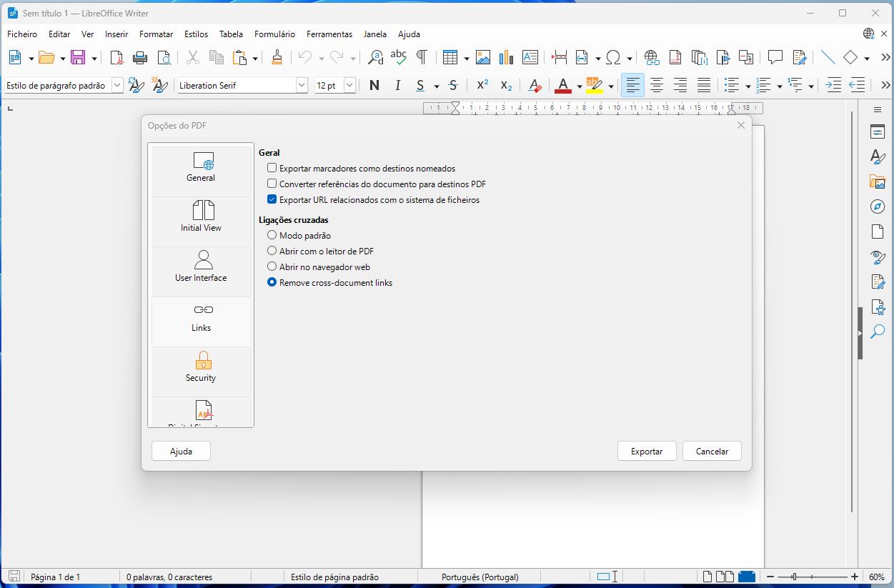Image resolution: width=894 pixels, height=588 pixels.
Task: Click the Insert comment icon
Action: click(775, 57)
